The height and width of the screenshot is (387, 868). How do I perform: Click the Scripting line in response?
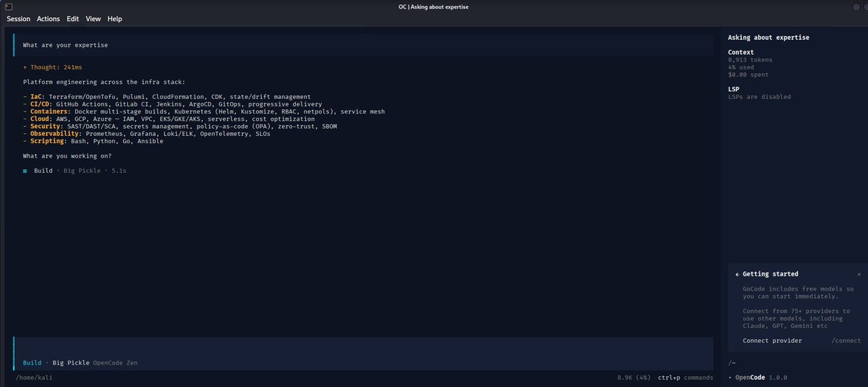(93, 141)
